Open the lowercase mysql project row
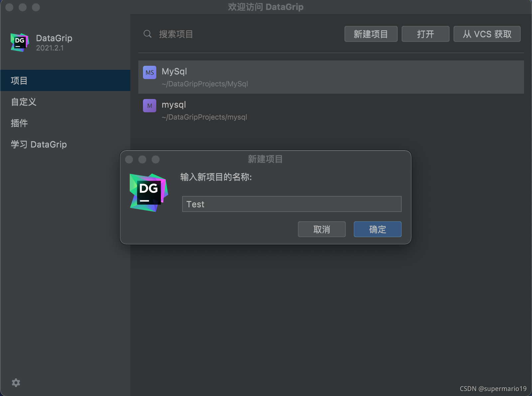532x396 pixels. coord(331,110)
